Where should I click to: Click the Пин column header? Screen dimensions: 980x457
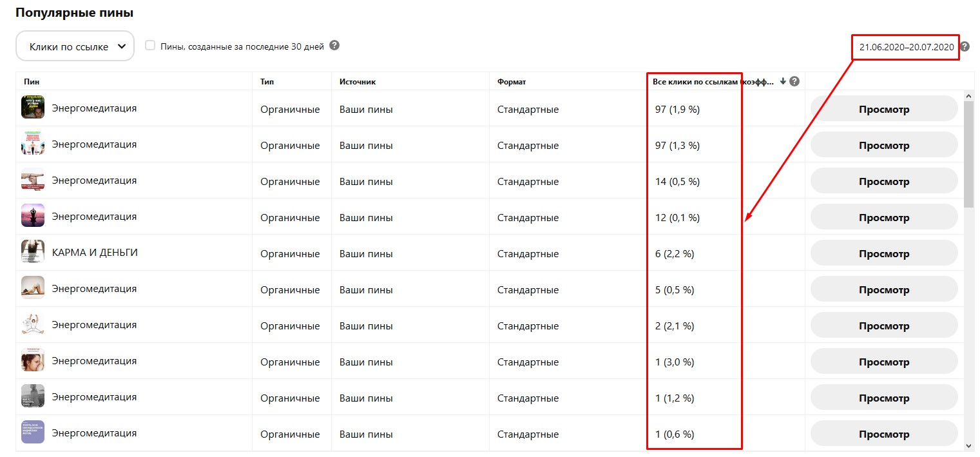[32, 82]
